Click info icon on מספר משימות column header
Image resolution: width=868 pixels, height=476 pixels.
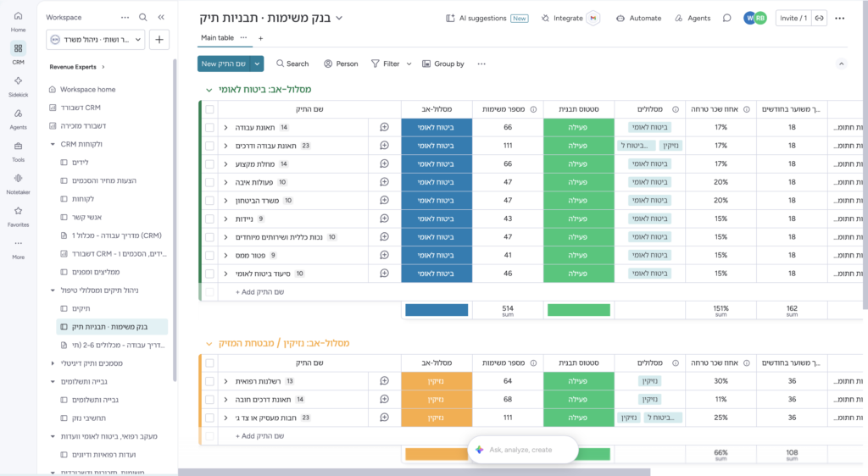(x=534, y=109)
